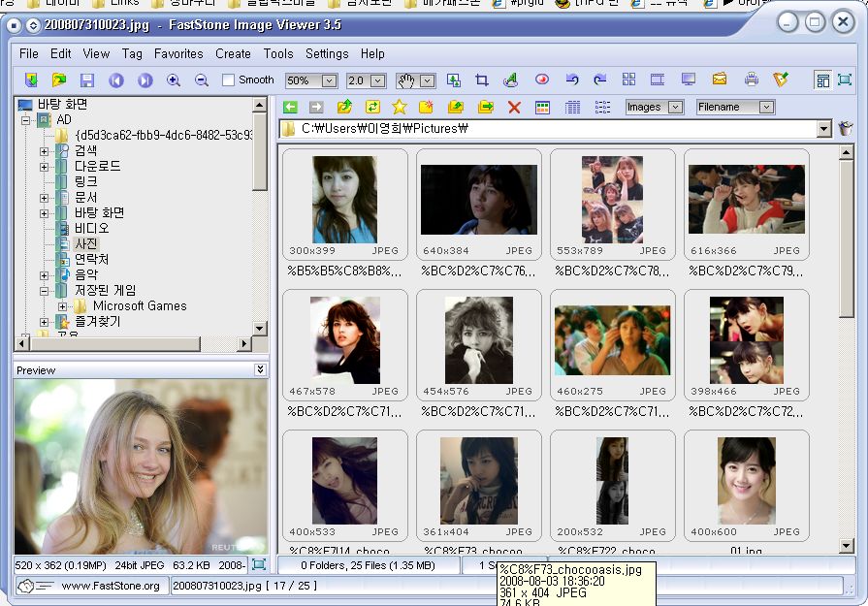Click the fit-to-preview icon beside image info

tap(259, 564)
